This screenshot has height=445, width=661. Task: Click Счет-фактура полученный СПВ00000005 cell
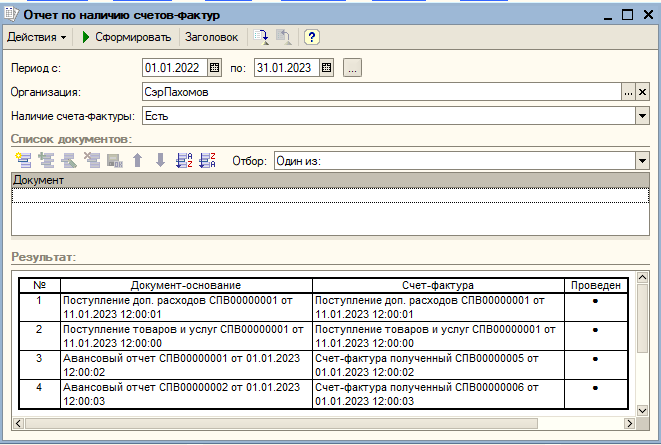click(x=438, y=365)
